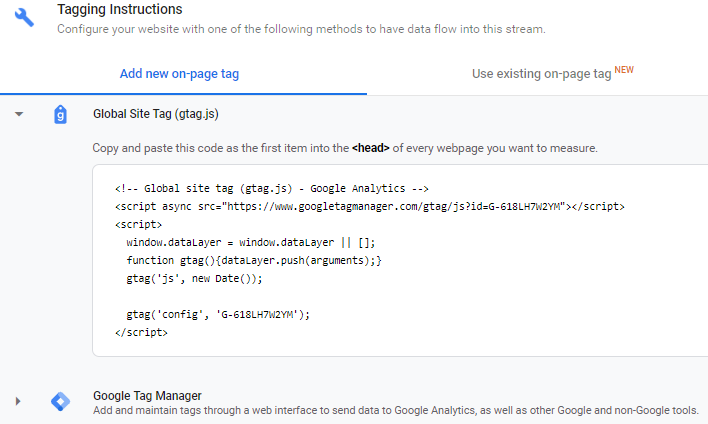Click the Google Tag Manager diamond icon
The image size is (708, 424).
click(x=61, y=401)
